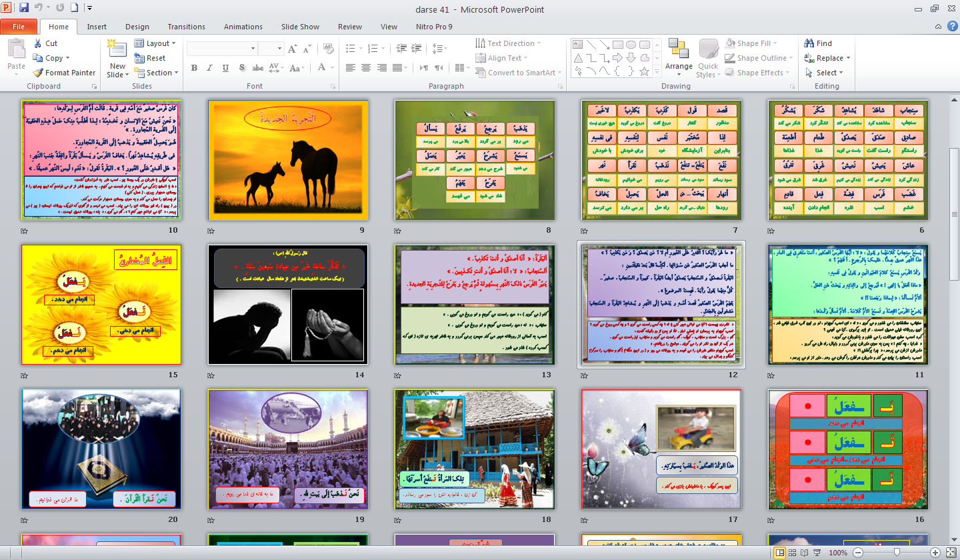Center text in Paragraph group
Image resolution: width=960 pixels, height=560 pixels.
(366, 67)
